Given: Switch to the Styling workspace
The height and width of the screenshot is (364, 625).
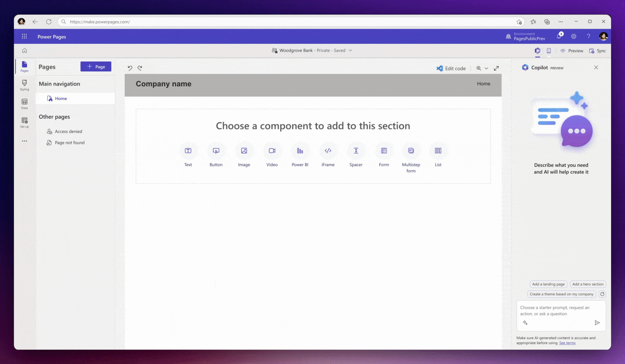Looking at the screenshot, I should click(x=24, y=85).
